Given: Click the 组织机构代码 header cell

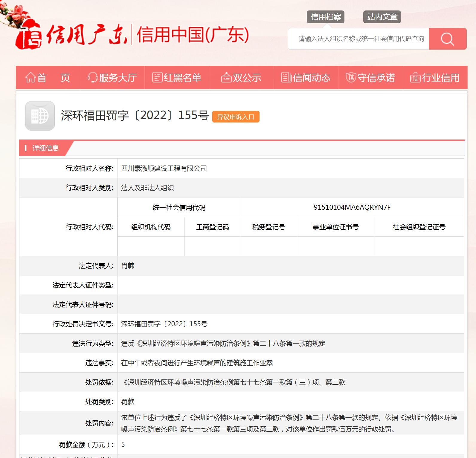Looking at the screenshot, I should [151, 227].
